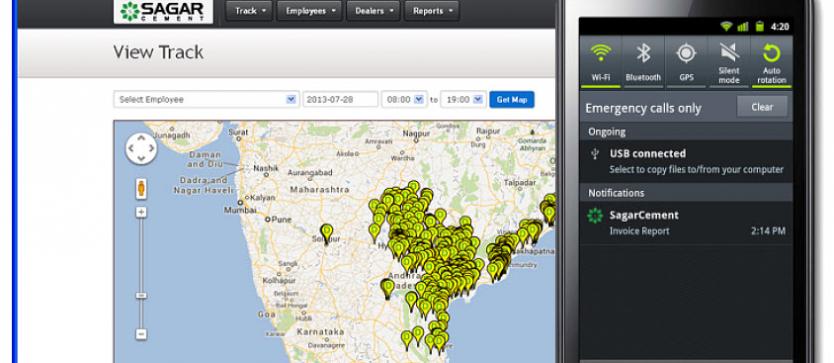
Task: Toggle Silent mode on the phone
Action: point(729,61)
